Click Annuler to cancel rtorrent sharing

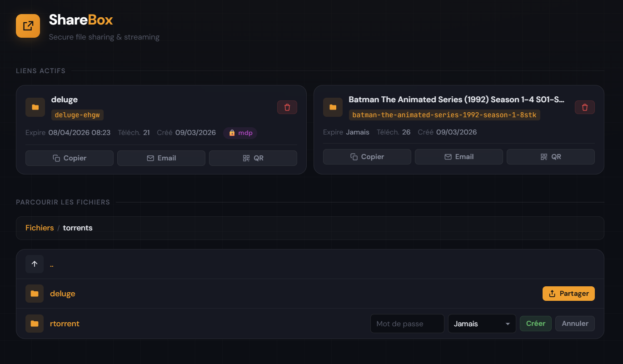coord(575,324)
